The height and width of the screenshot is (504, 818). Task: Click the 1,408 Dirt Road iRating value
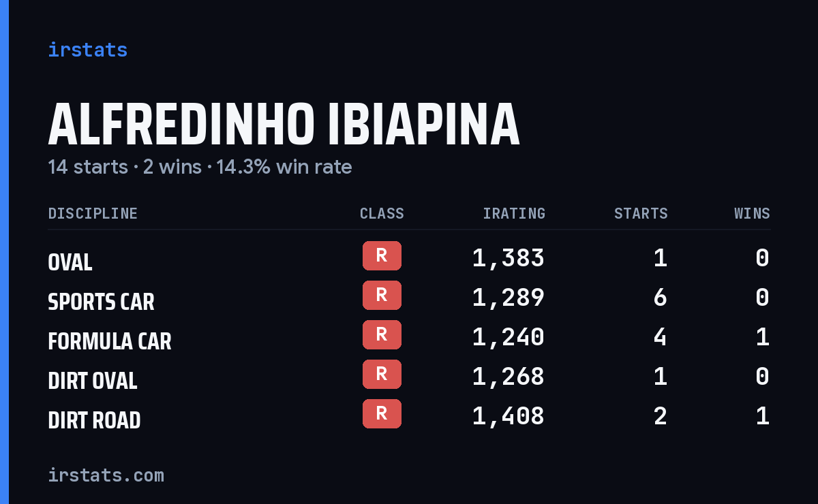coord(509,416)
